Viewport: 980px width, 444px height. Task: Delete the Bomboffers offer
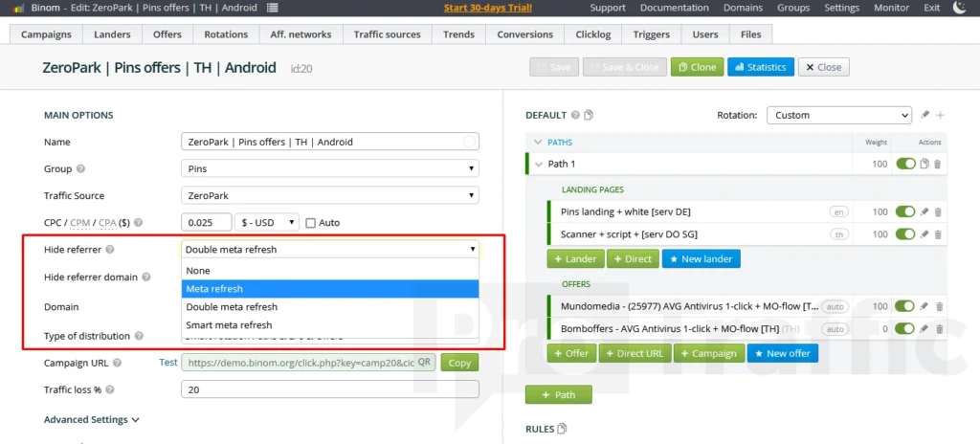pyautogui.click(x=939, y=329)
